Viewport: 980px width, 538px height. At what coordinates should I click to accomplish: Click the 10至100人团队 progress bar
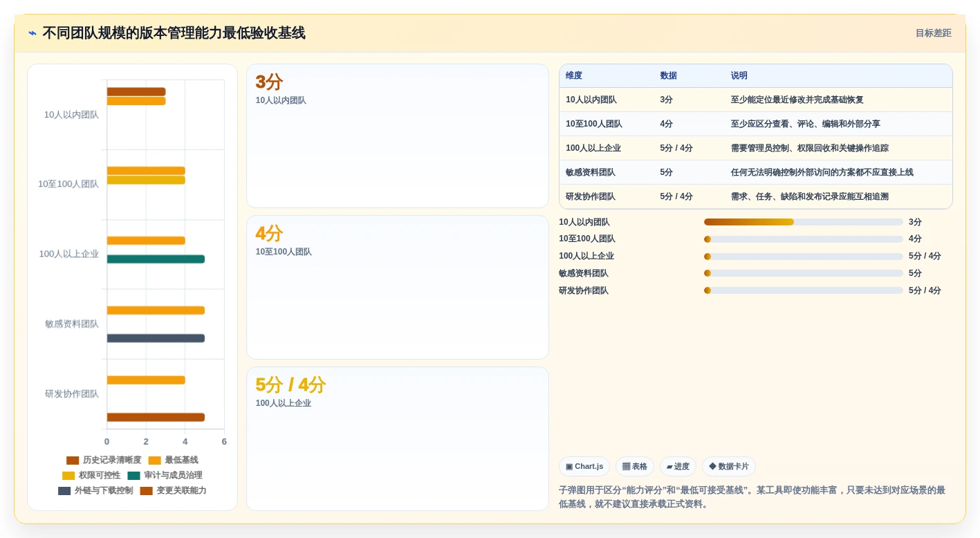(x=804, y=239)
